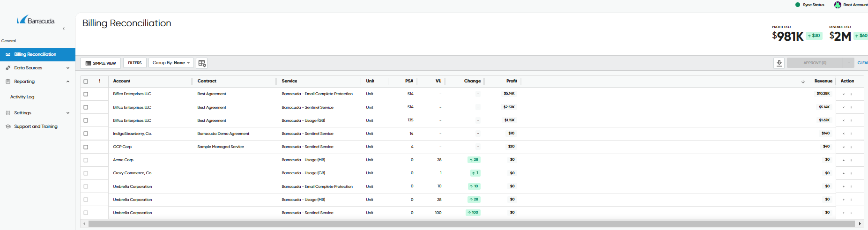Open more actions for the Acme Corp. row
Screen dimensions: 868x230
tap(851, 160)
